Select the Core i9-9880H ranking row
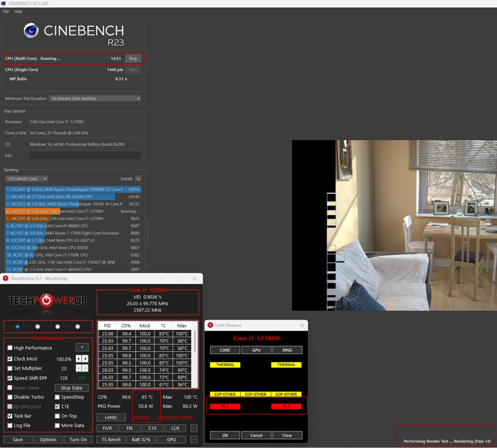This screenshot has width=497, height=448. tap(73, 226)
